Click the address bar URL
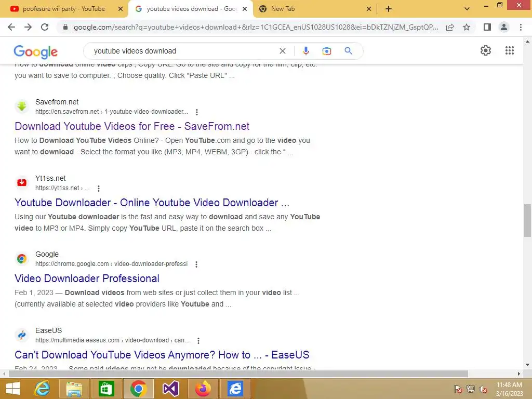Viewport: 532px width, 399px height. pyautogui.click(x=256, y=27)
